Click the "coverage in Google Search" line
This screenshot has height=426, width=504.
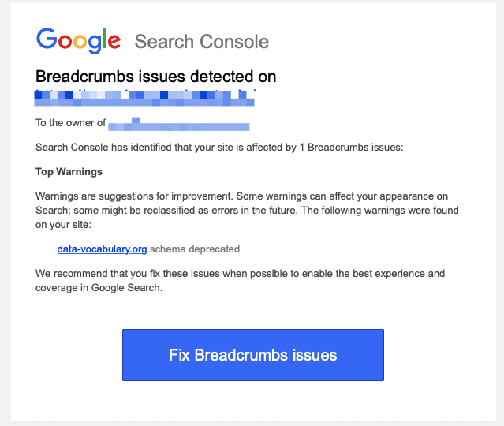(x=99, y=288)
